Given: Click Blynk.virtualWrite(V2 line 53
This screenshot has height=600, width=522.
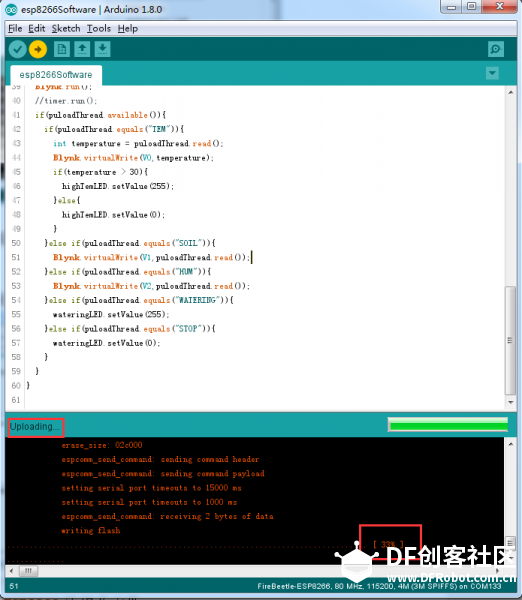Looking at the screenshot, I should [152, 286].
